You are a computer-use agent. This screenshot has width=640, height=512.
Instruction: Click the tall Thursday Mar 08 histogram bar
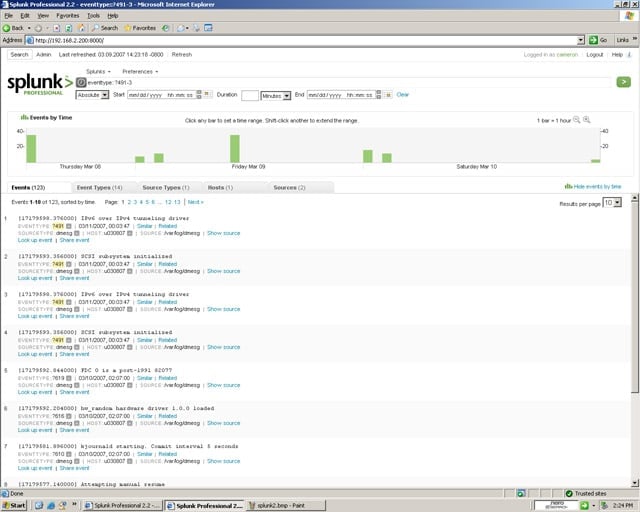31,149
